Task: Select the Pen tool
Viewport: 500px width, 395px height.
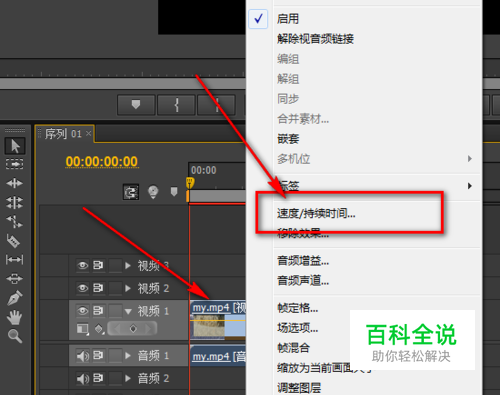Action: pos(15,298)
